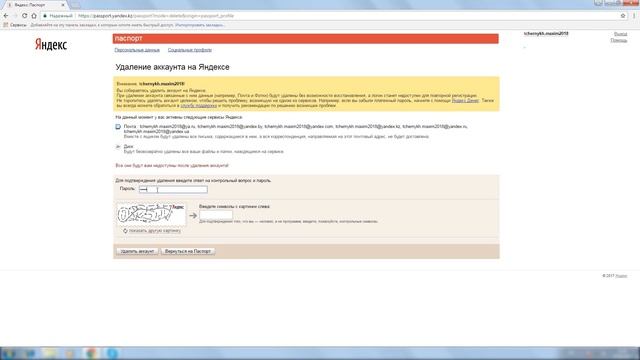Click the паспорт header title

click(x=129, y=38)
